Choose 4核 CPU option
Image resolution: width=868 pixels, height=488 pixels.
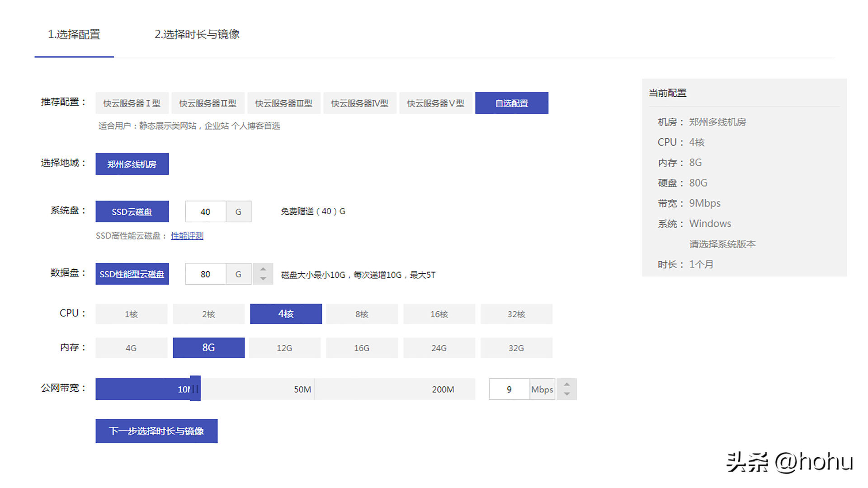click(x=286, y=314)
